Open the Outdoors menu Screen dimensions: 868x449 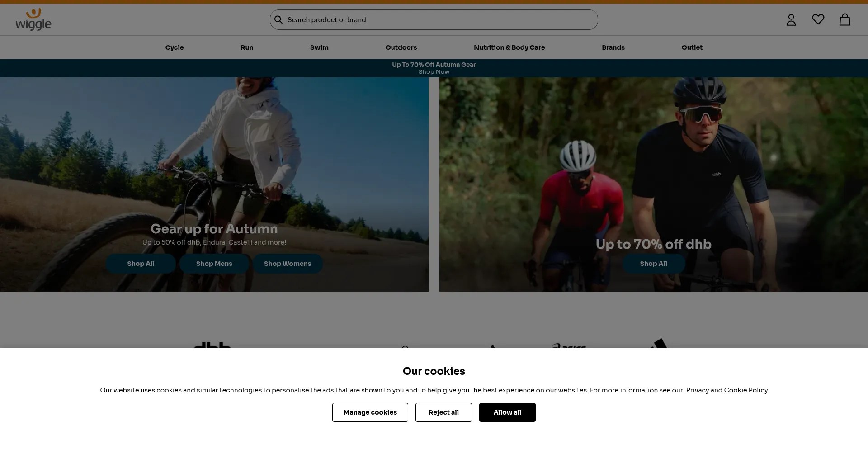pyautogui.click(x=401, y=47)
